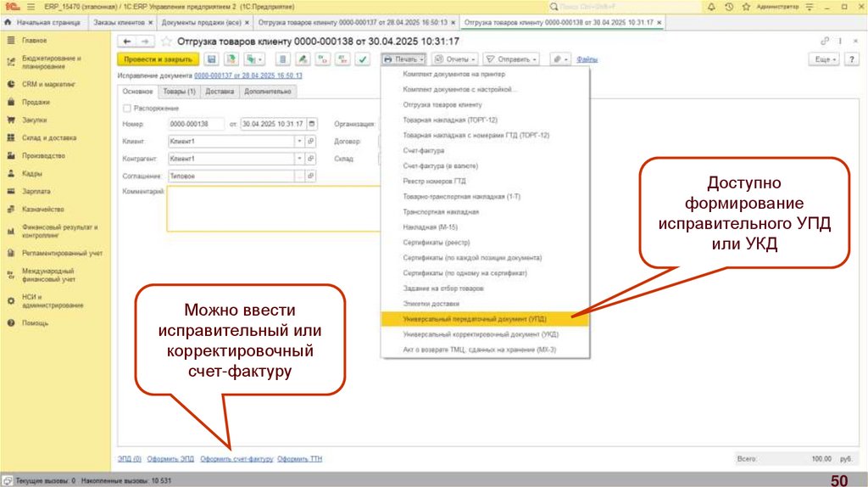Open the calendar picker for document date
This screenshot has width=868, height=487.
tap(311, 124)
